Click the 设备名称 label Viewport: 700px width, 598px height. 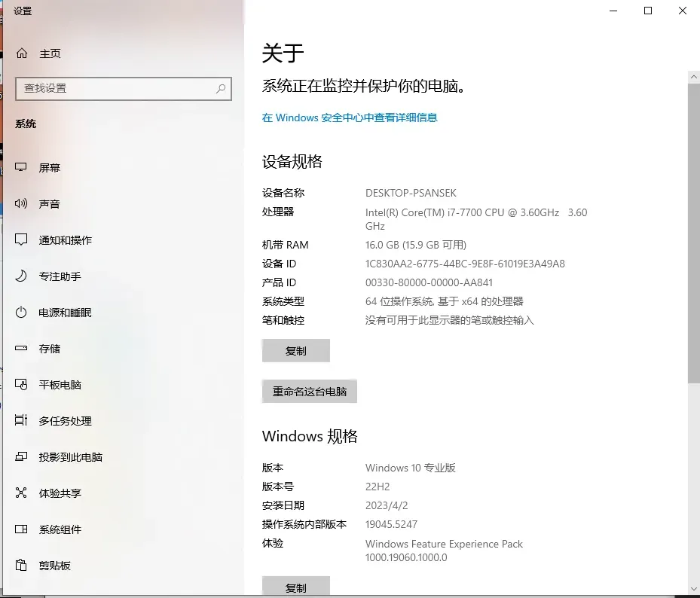[283, 193]
